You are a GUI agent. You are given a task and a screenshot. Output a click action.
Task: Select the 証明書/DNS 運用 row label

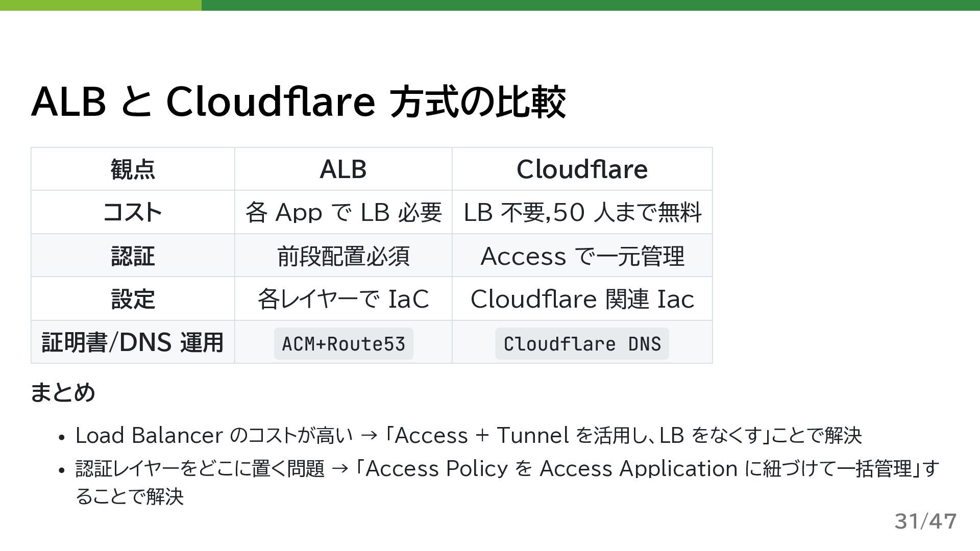(133, 342)
